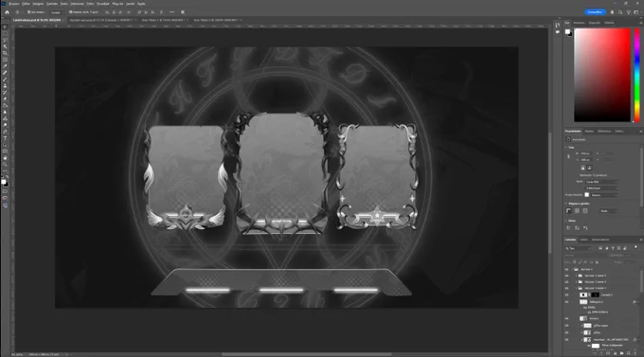Switch to the Gradientes tab
644x357 pixels.
(x=595, y=23)
